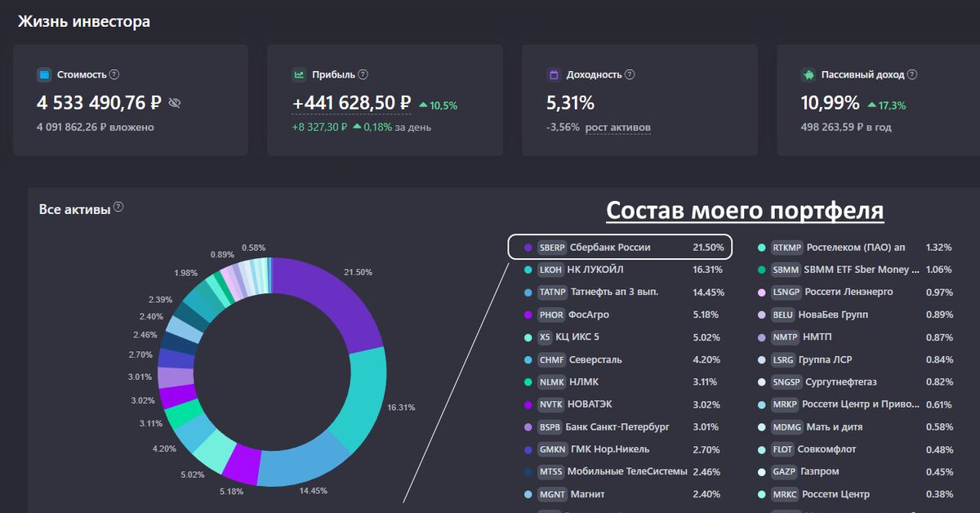
Task: Click the calendar icon beside Доходность
Action: tap(553, 74)
